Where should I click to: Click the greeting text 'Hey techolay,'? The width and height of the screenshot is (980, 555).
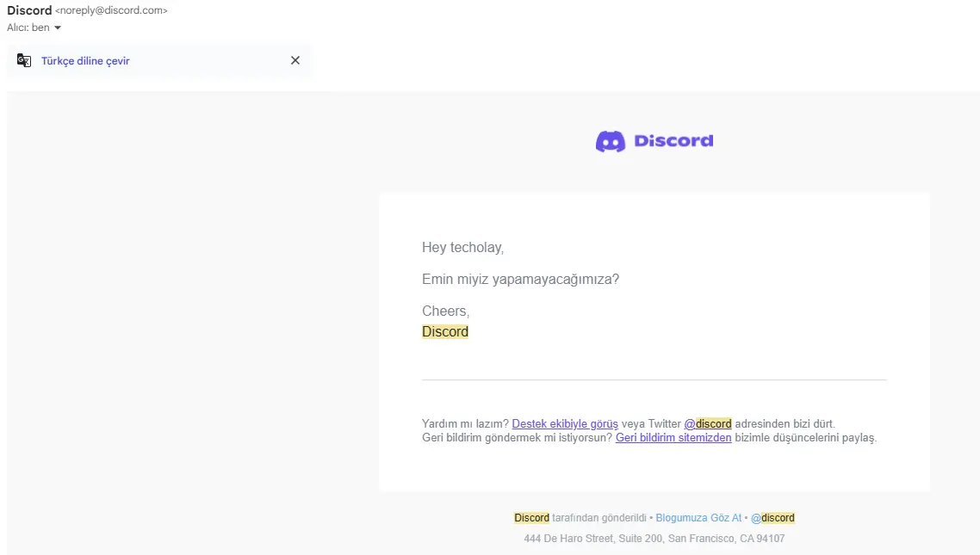[462, 247]
